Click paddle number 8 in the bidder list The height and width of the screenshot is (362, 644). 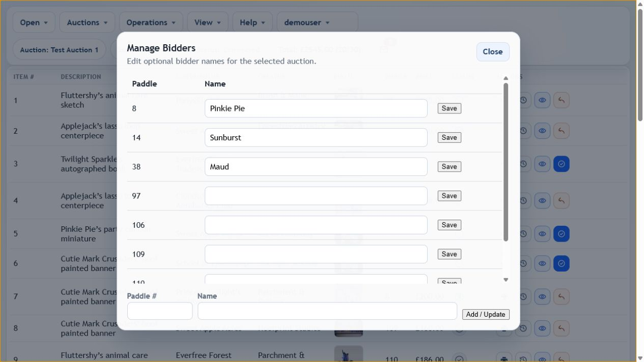(134, 109)
